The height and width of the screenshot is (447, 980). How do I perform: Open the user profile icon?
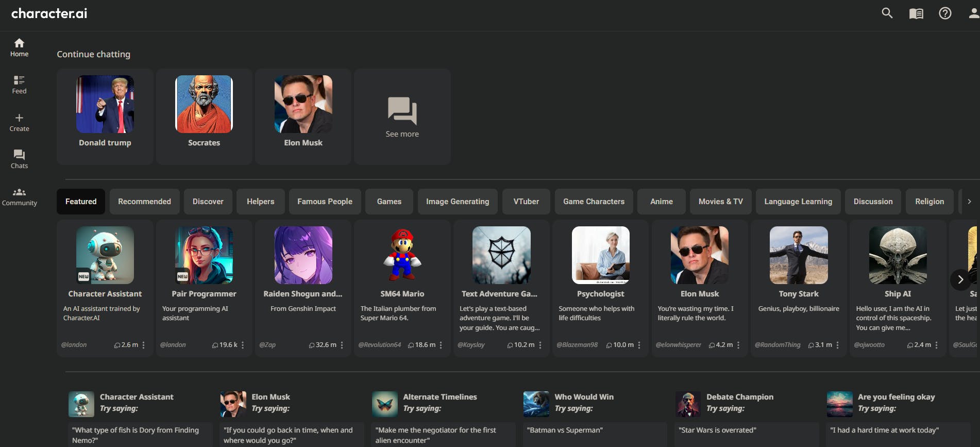(974, 13)
